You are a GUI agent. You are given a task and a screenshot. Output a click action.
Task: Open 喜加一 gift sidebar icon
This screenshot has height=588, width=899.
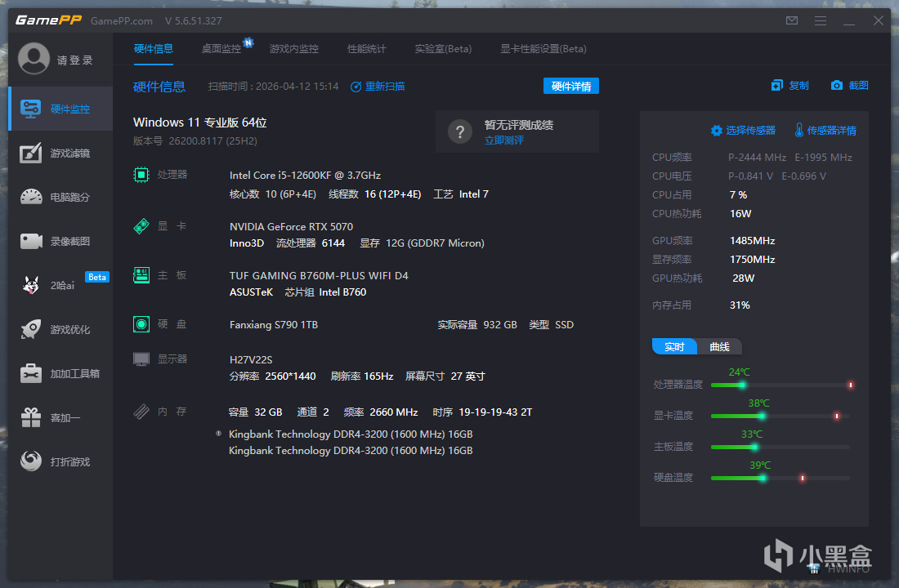pos(31,417)
